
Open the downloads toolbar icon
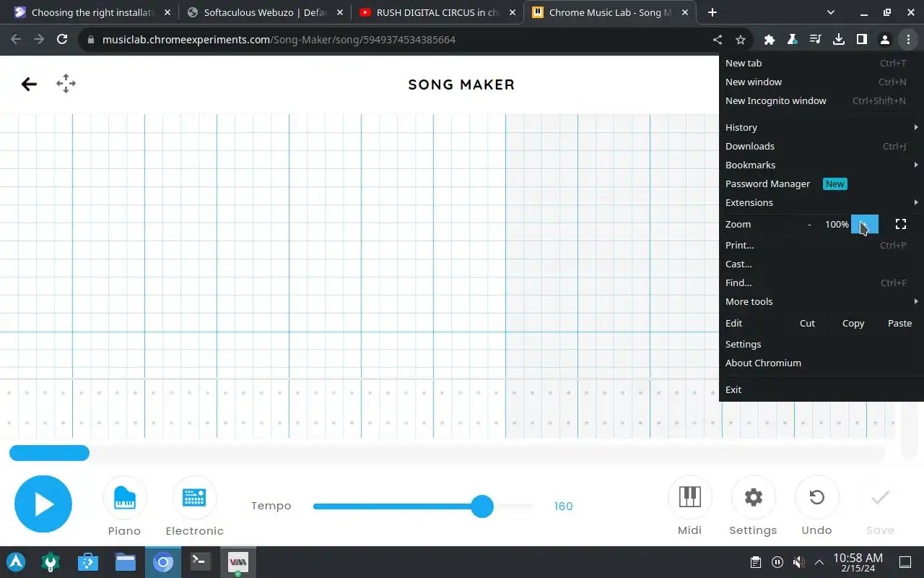point(838,40)
